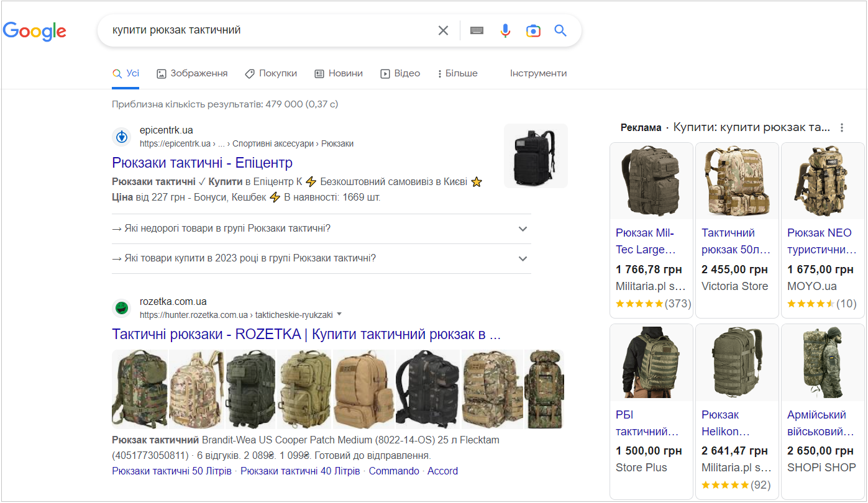Image resolution: width=868 pixels, height=503 pixels.
Task: Click the Store Plus seller name
Action: point(641,468)
